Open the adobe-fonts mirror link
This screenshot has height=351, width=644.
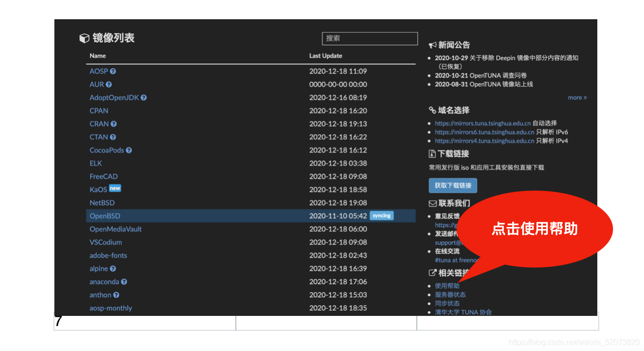(x=108, y=255)
